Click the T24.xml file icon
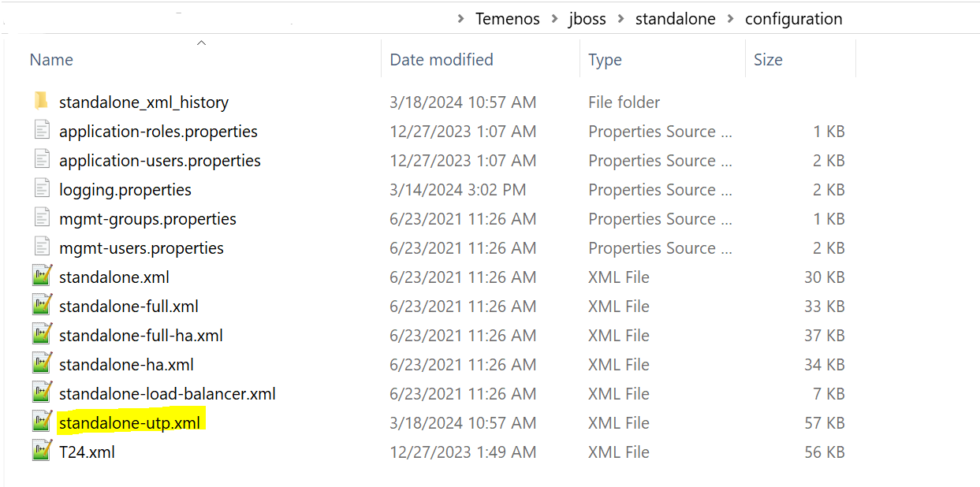 pyautogui.click(x=42, y=452)
